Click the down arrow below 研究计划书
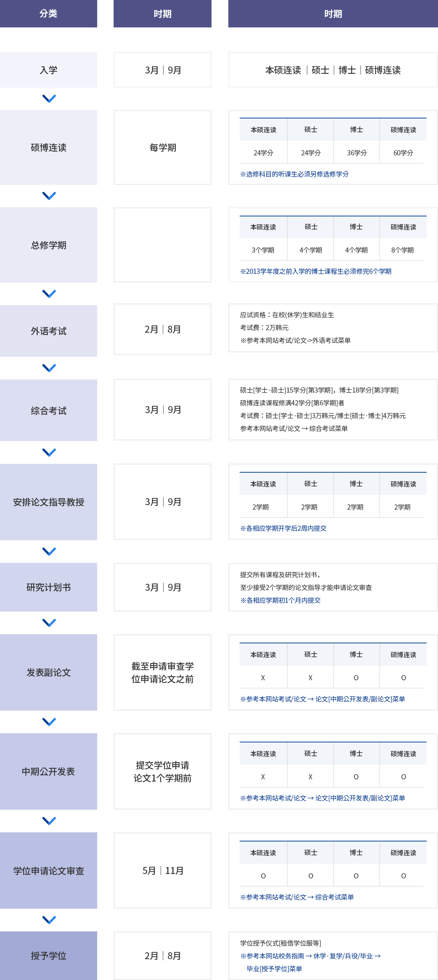Viewport: 438px width, 980px height. [x=49, y=623]
